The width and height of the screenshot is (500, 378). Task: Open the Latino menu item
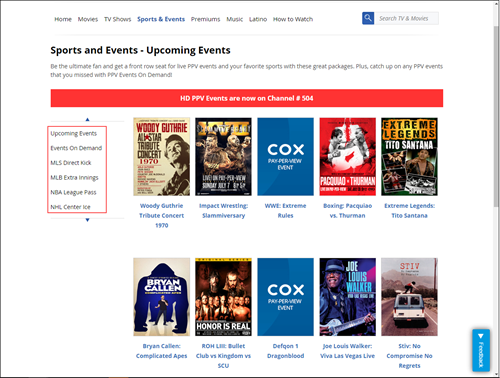click(258, 19)
